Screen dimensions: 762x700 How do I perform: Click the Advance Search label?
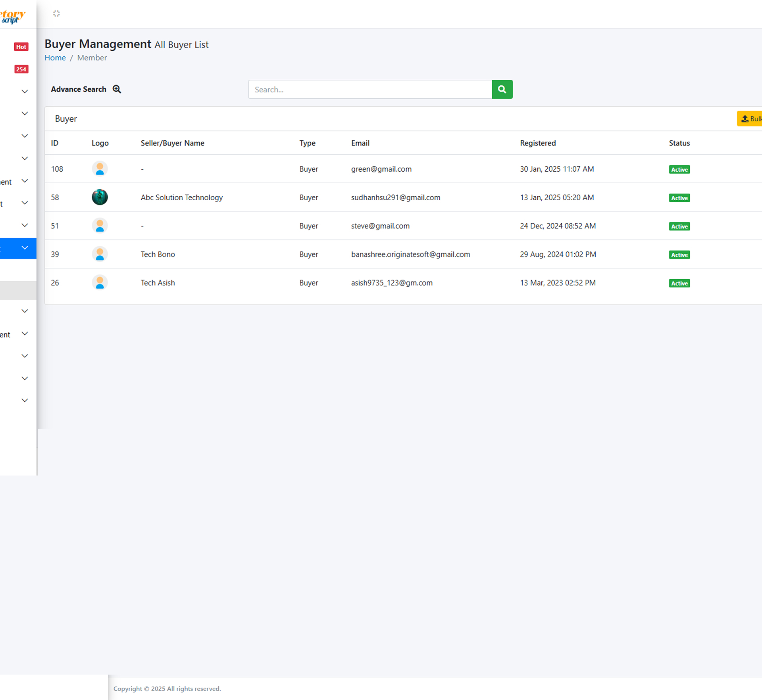(x=79, y=89)
